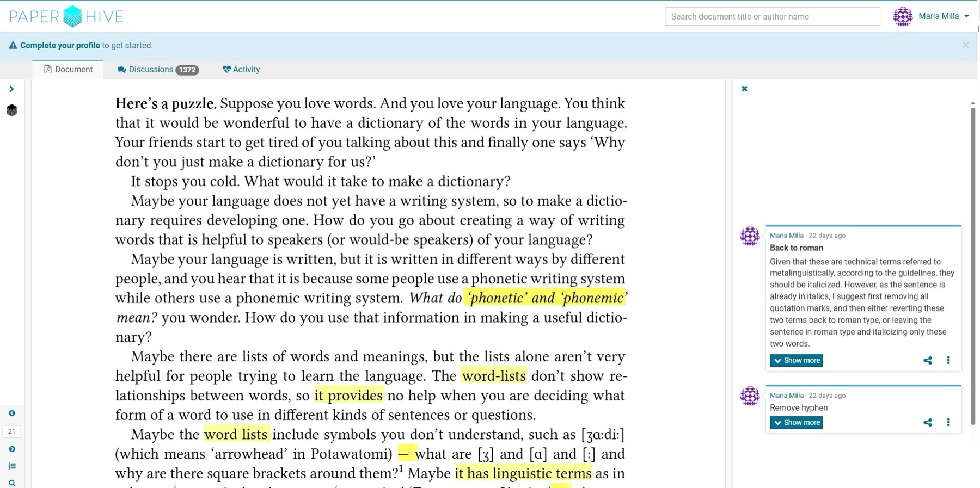Click the 1372 discussions count badge
The image size is (980, 488).
tap(187, 70)
